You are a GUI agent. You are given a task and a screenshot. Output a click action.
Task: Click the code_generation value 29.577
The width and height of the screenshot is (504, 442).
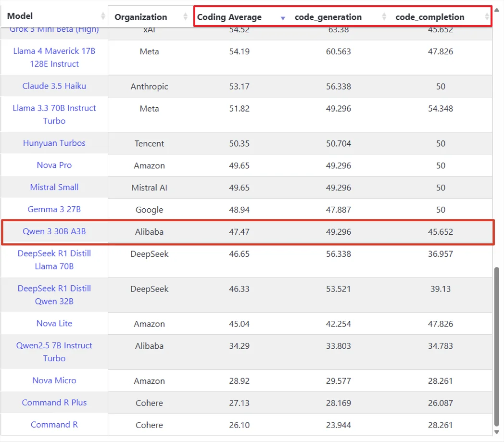click(339, 381)
